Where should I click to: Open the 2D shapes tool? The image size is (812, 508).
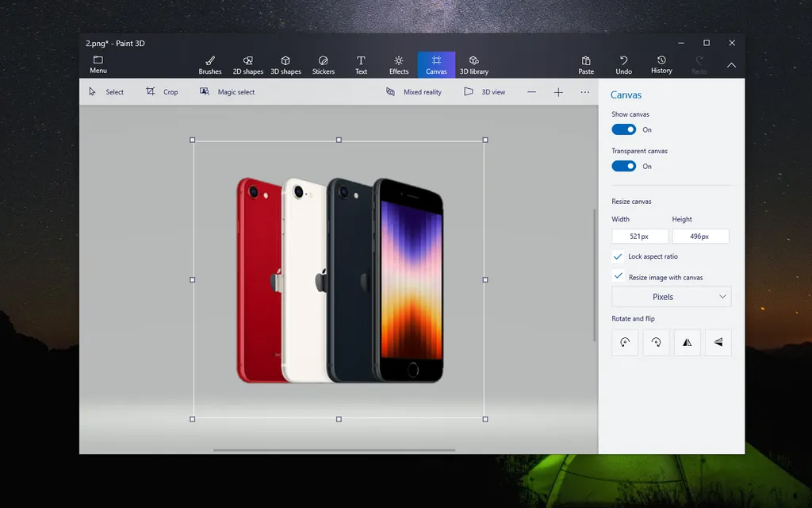[x=247, y=65]
